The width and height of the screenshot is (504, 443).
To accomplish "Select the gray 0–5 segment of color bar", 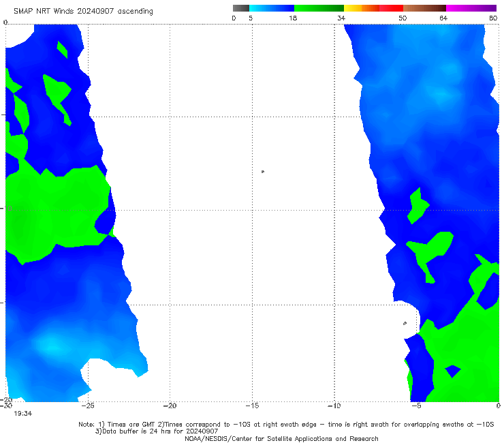I will pos(241,8).
